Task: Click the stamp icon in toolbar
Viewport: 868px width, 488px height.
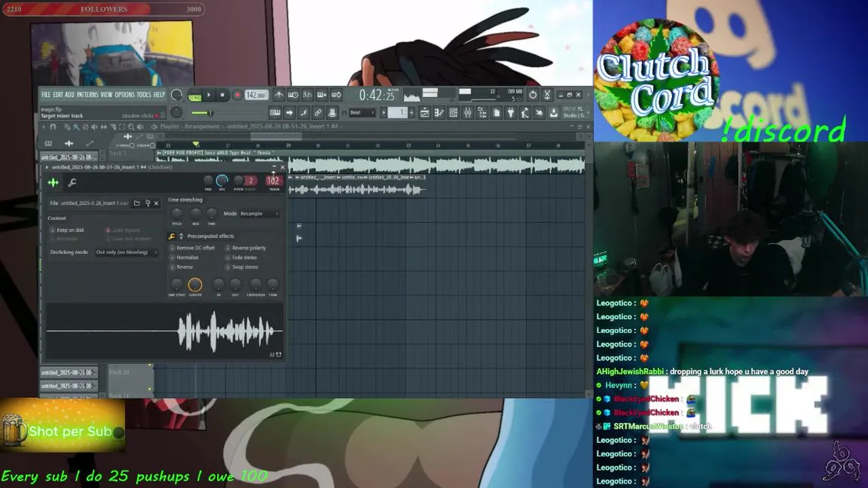Action: pyautogui.click(x=332, y=113)
